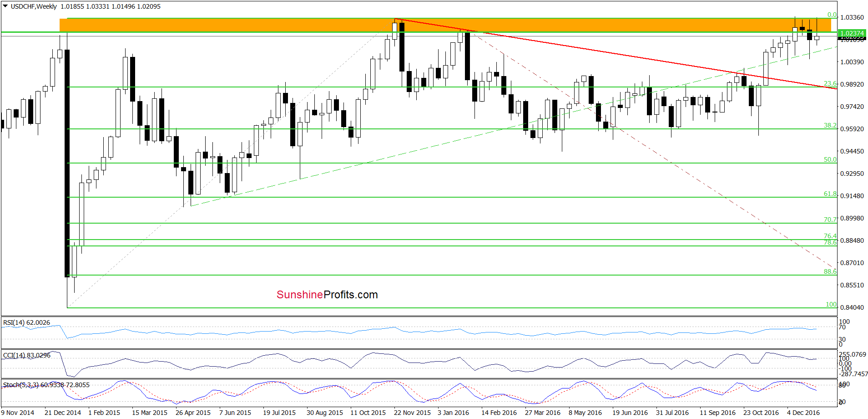Click the RSI 70 level scale label
The height and width of the screenshot is (419, 868).
coord(842,327)
